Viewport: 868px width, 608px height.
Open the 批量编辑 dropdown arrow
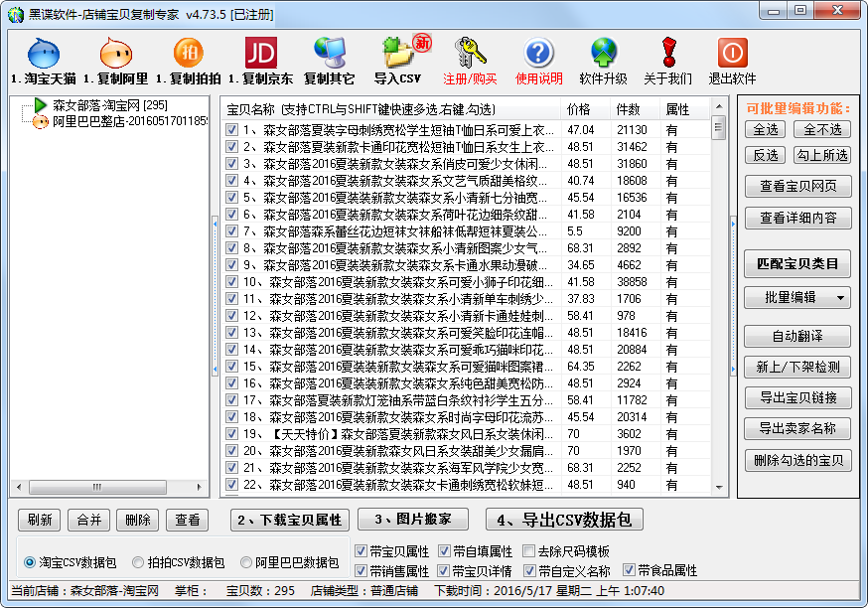coord(840,297)
